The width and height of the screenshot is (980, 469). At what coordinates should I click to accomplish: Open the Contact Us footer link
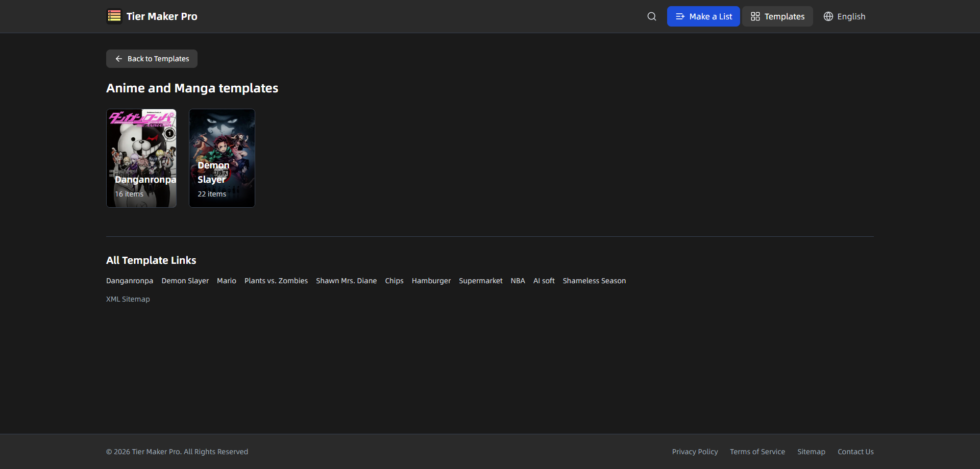point(855,452)
